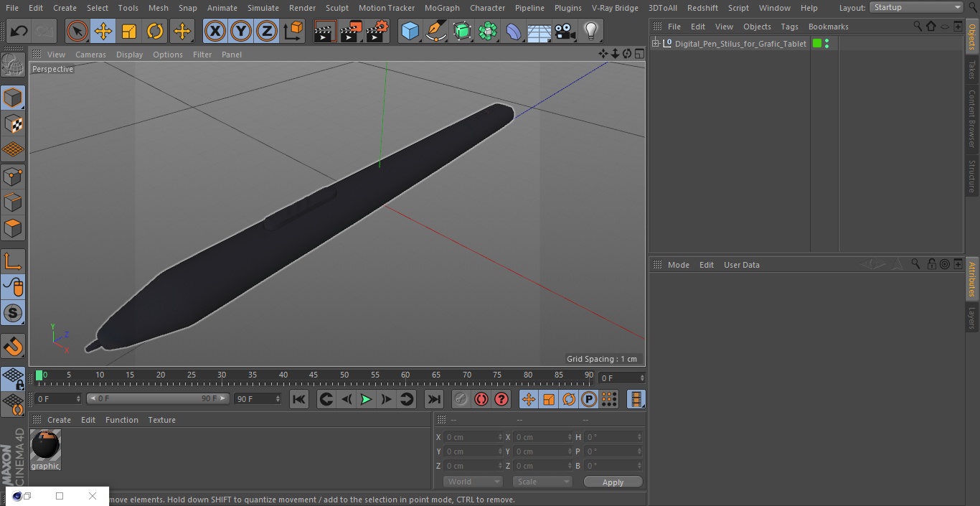The height and width of the screenshot is (506, 980).
Task: Open the Layout dropdown set to Startup
Action: 917,7
